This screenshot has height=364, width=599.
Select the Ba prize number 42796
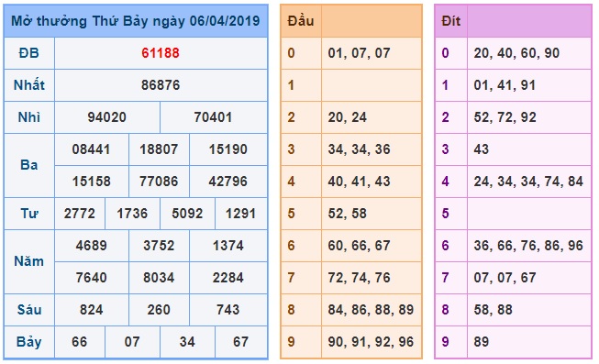[228, 182]
